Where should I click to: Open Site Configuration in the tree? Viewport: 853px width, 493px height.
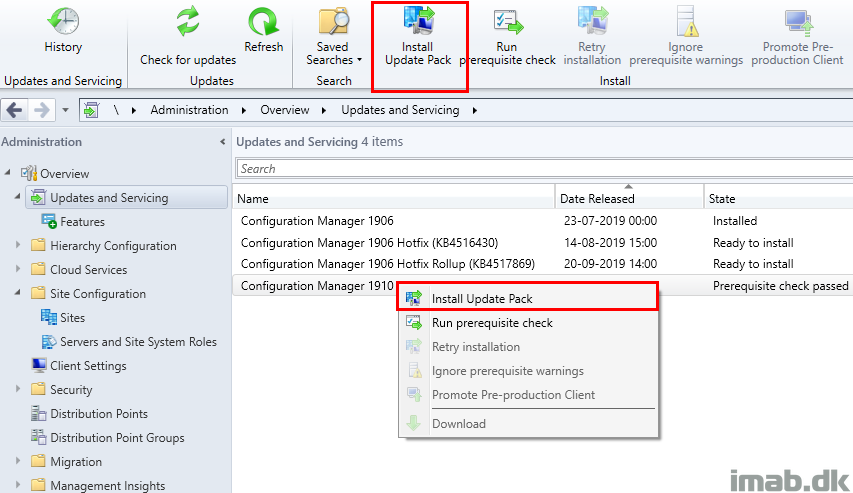pyautogui.click(x=98, y=294)
